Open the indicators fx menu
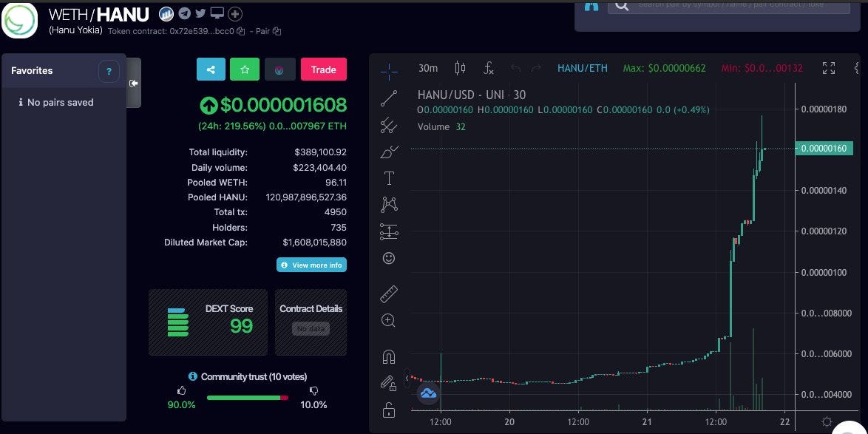This screenshot has height=434, width=868. click(x=488, y=68)
